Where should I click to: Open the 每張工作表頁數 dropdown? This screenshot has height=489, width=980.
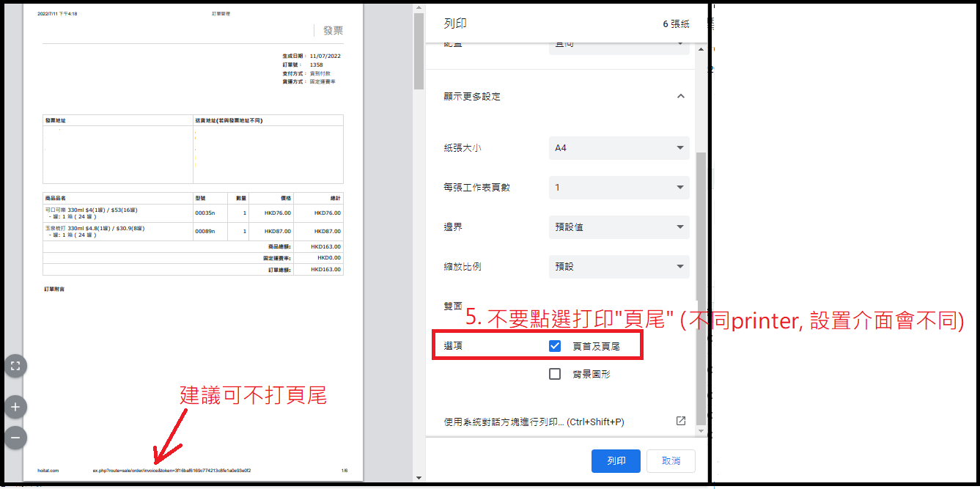tap(619, 188)
